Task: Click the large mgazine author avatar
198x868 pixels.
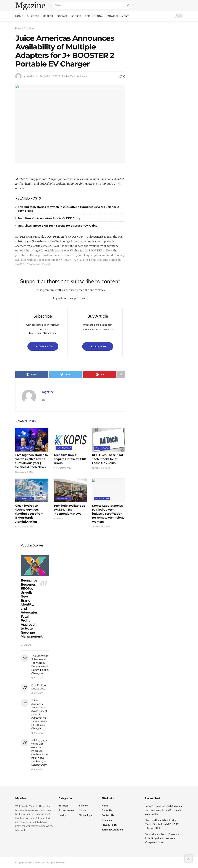Action: click(x=29, y=397)
